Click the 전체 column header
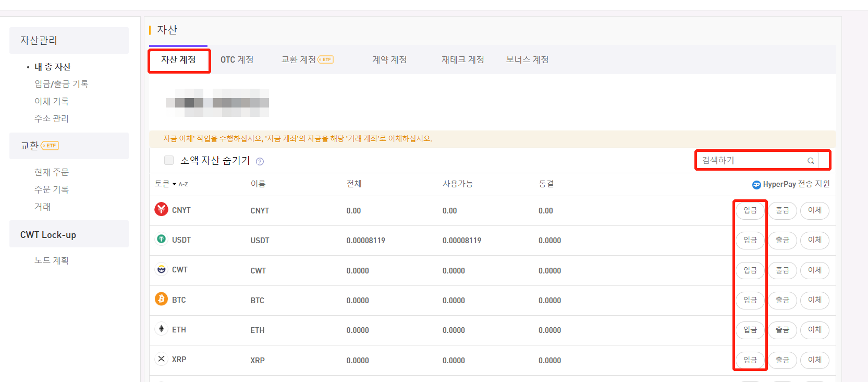868x382 pixels. 354,184
